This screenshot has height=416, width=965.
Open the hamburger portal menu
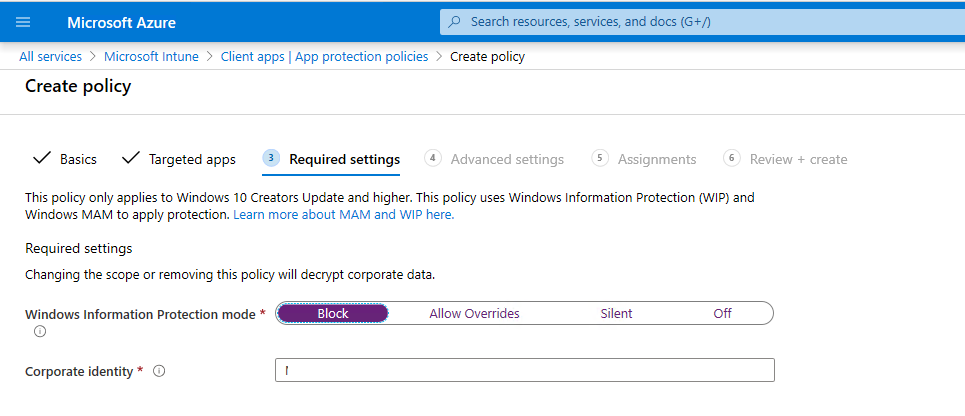pyautogui.click(x=24, y=22)
